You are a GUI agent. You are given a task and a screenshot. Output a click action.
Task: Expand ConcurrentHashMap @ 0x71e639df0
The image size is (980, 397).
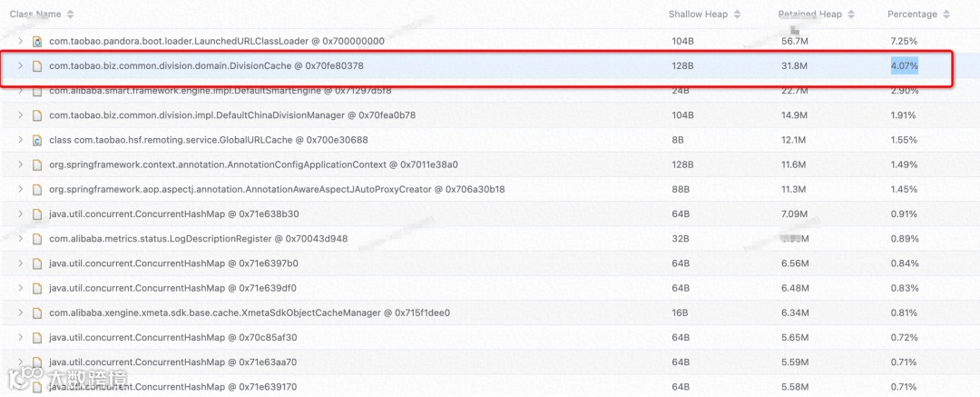click(20, 288)
